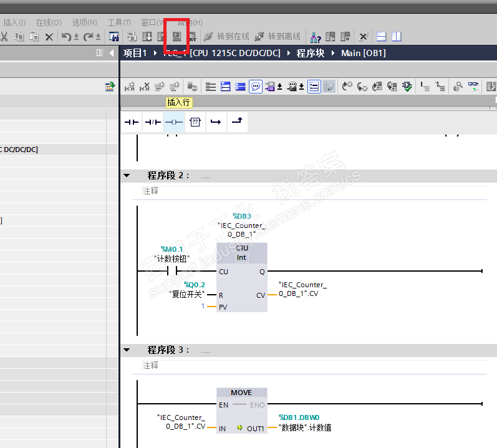The height and width of the screenshot is (448, 497).
Task: Click the Stop CPU icon
Action: point(345,37)
